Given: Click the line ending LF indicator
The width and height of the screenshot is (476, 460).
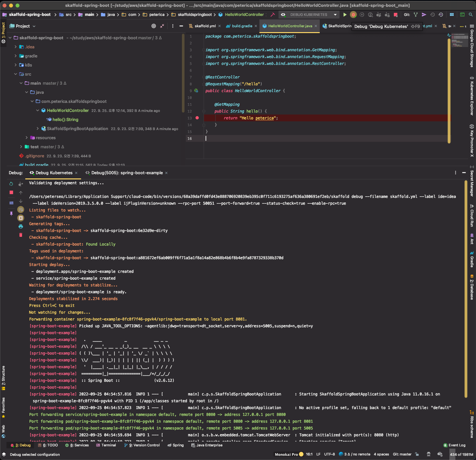Looking at the screenshot, I should (318, 454).
